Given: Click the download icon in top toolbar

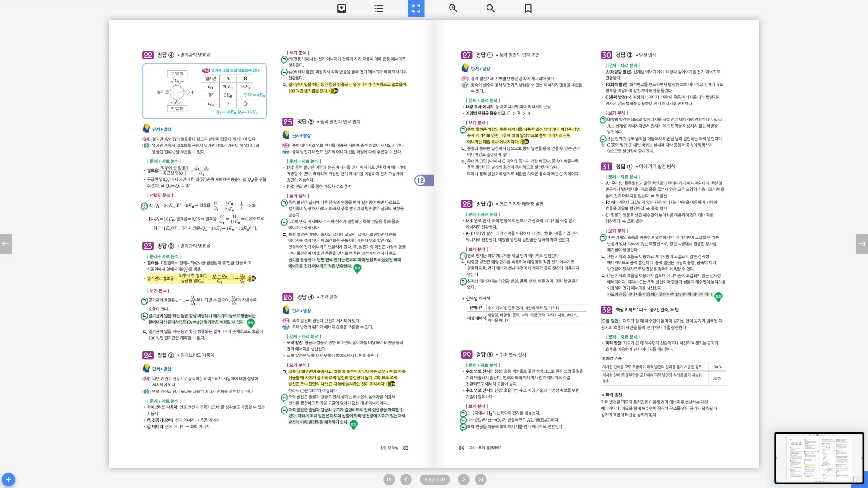Looking at the screenshot, I should point(342,8).
